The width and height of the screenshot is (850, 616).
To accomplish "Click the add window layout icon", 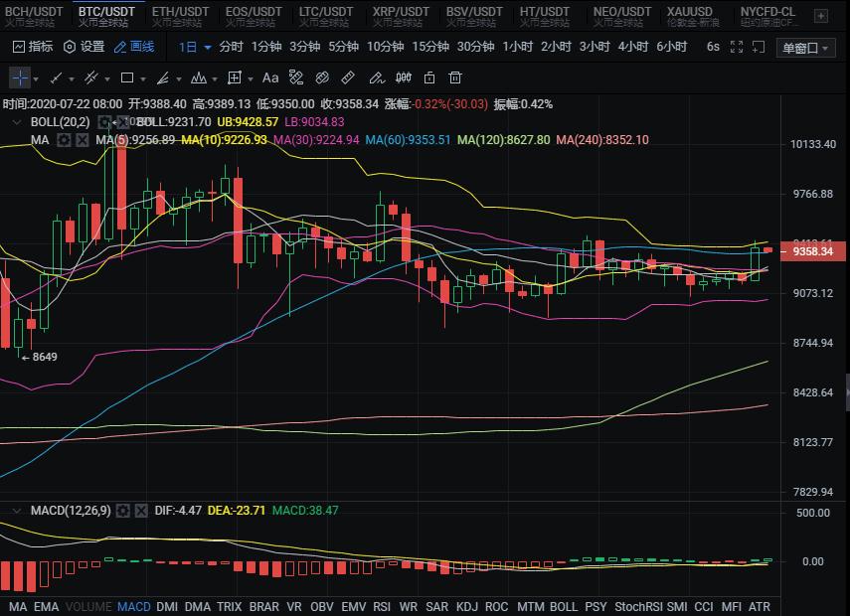I will (x=759, y=47).
